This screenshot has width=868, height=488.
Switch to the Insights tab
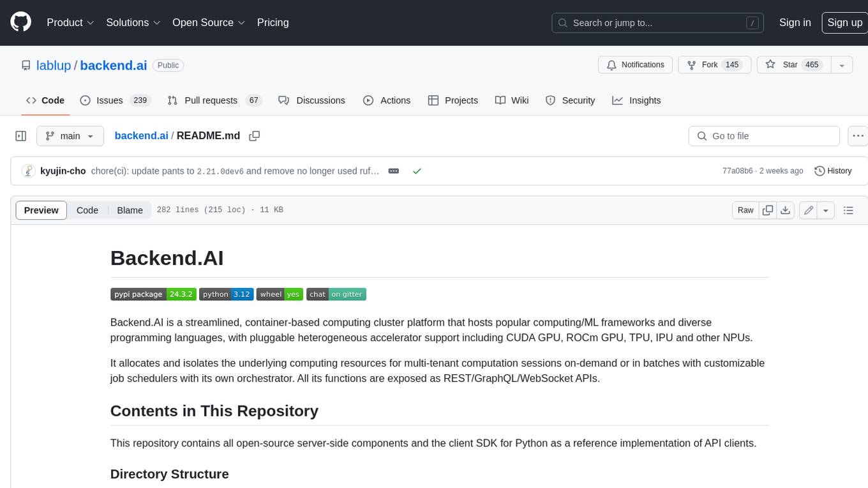coord(636,100)
